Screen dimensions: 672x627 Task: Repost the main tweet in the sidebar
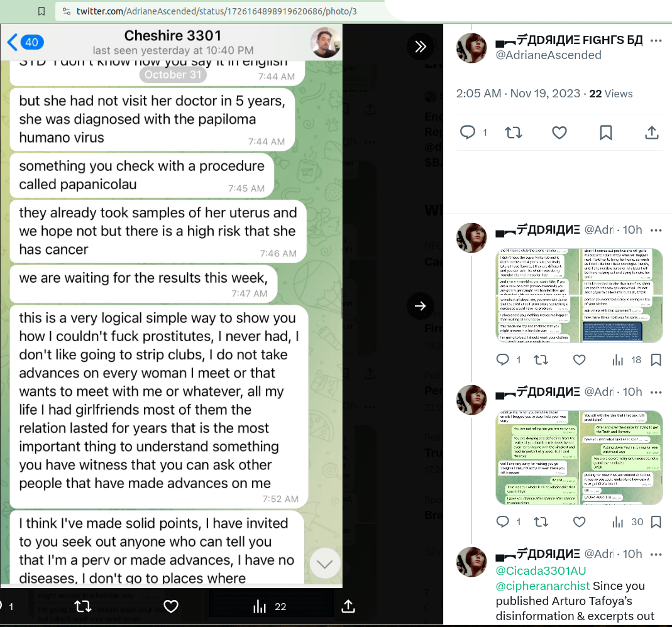click(x=514, y=133)
